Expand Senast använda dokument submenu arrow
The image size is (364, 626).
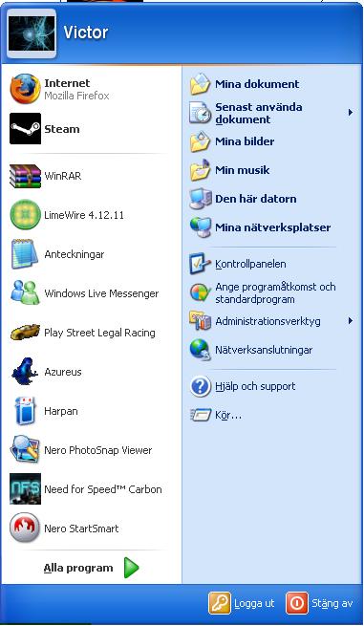[350, 112]
